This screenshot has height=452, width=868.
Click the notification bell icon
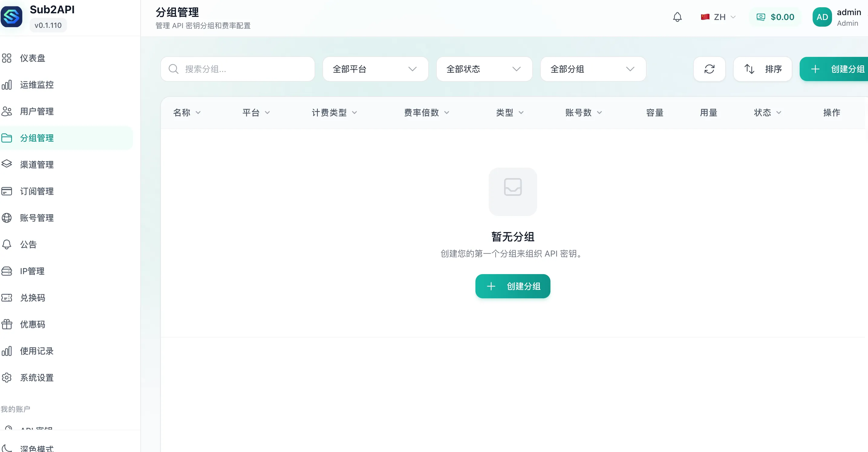(677, 17)
